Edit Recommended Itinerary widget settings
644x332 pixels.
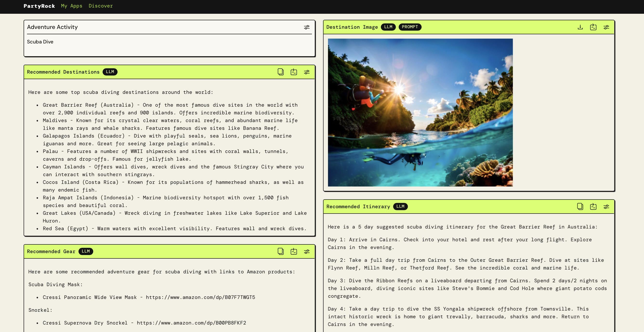tap(606, 207)
